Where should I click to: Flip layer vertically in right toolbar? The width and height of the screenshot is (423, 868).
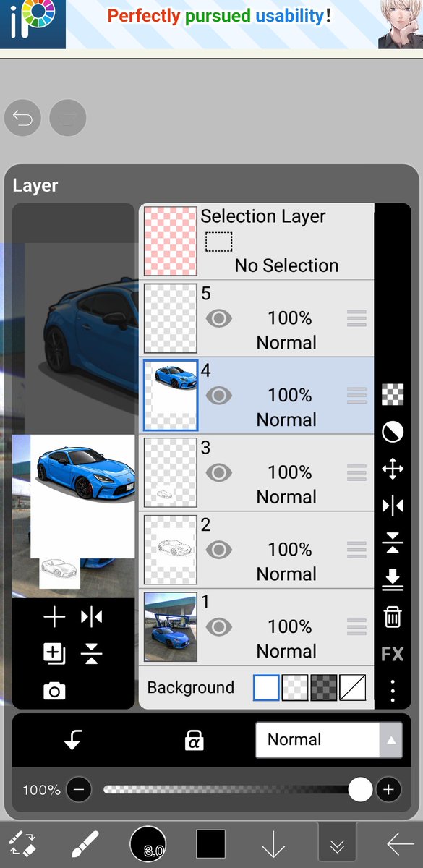[393, 542]
